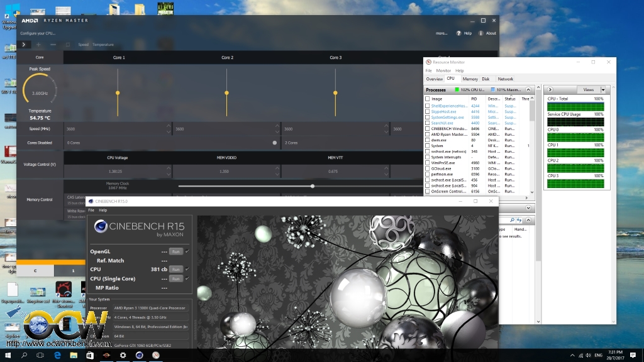Switch to Disk tab in Resource Monitor
The image size is (644, 362).
click(x=486, y=79)
